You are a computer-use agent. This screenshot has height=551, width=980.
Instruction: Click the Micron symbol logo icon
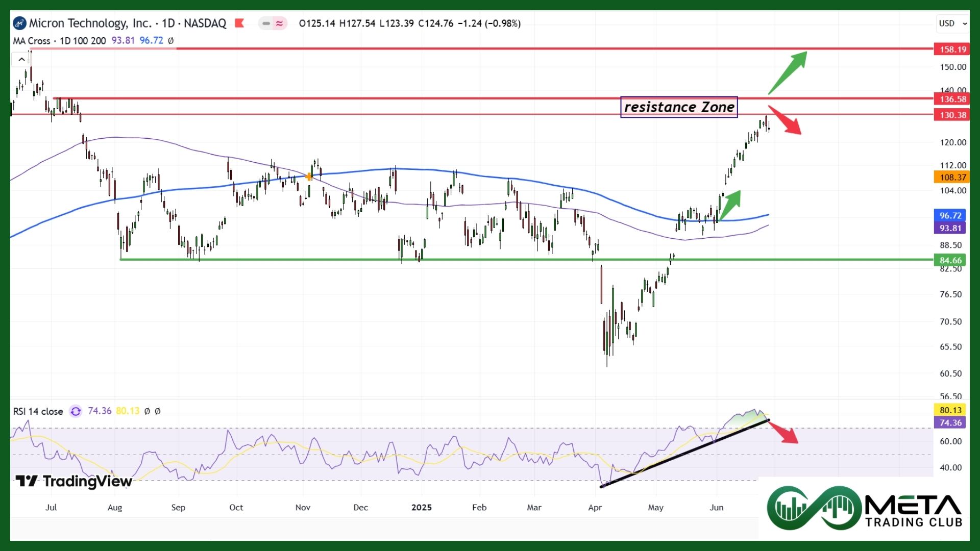point(19,23)
